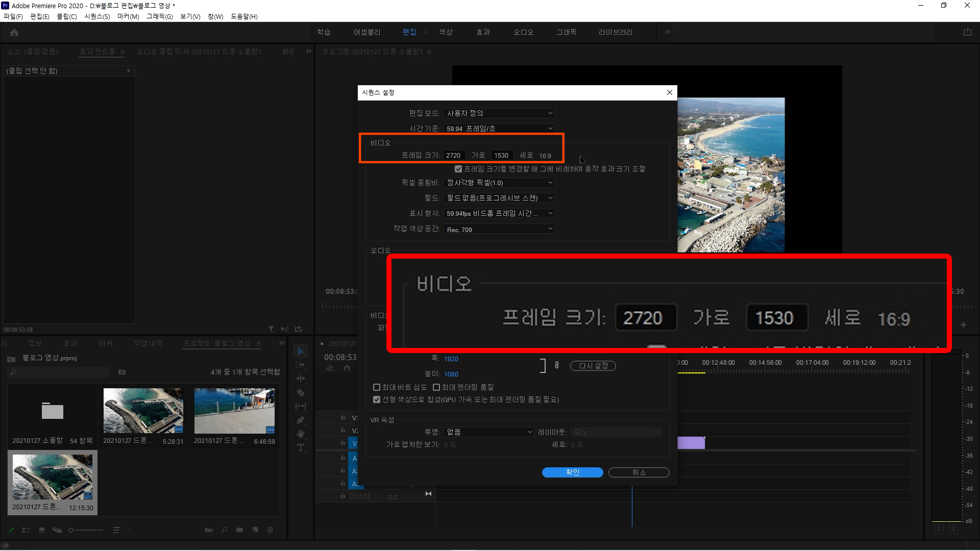The image size is (980, 551).
Task: Click the New Bin folder icon
Action: 239,530
